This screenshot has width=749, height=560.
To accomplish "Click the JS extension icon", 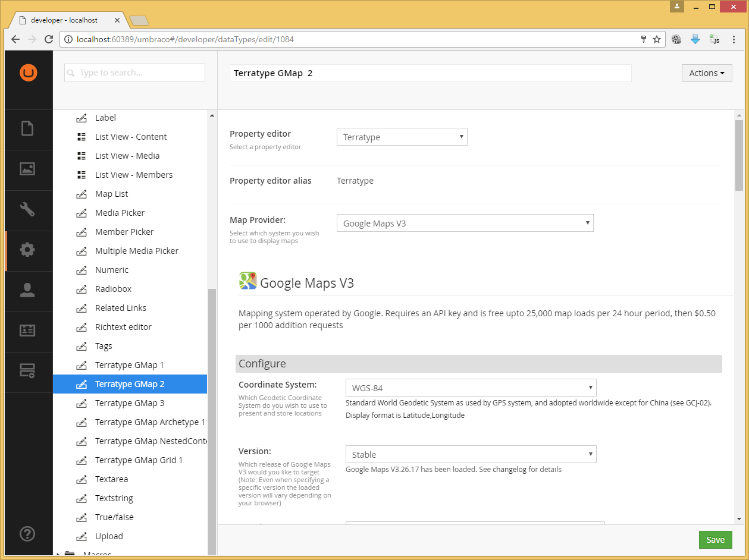I will coord(714,39).
